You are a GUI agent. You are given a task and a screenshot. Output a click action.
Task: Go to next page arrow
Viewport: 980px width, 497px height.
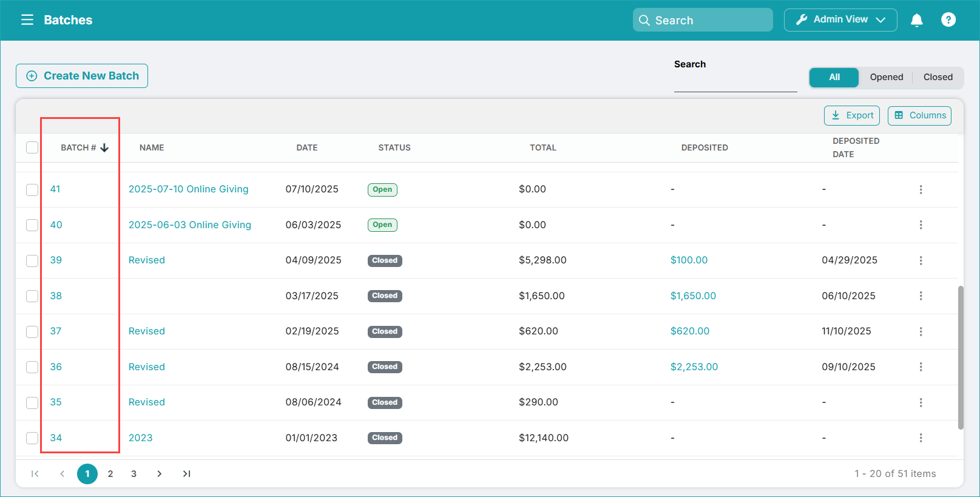coord(159,473)
